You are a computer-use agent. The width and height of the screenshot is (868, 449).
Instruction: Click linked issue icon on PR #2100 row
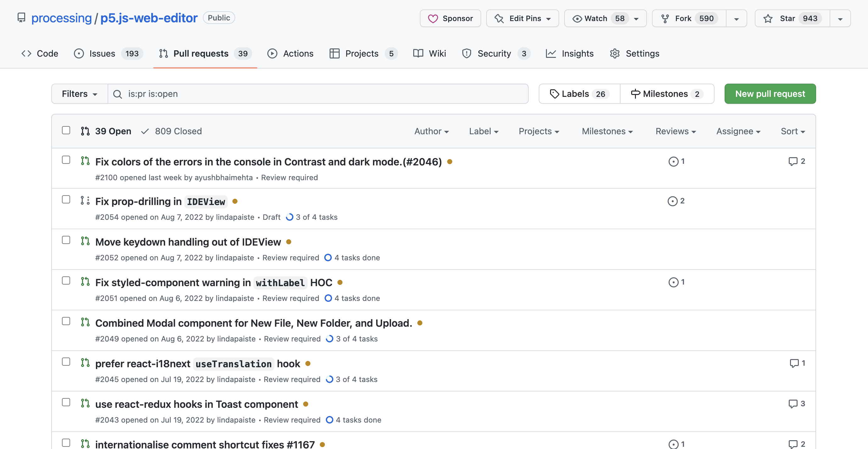(673, 161)
